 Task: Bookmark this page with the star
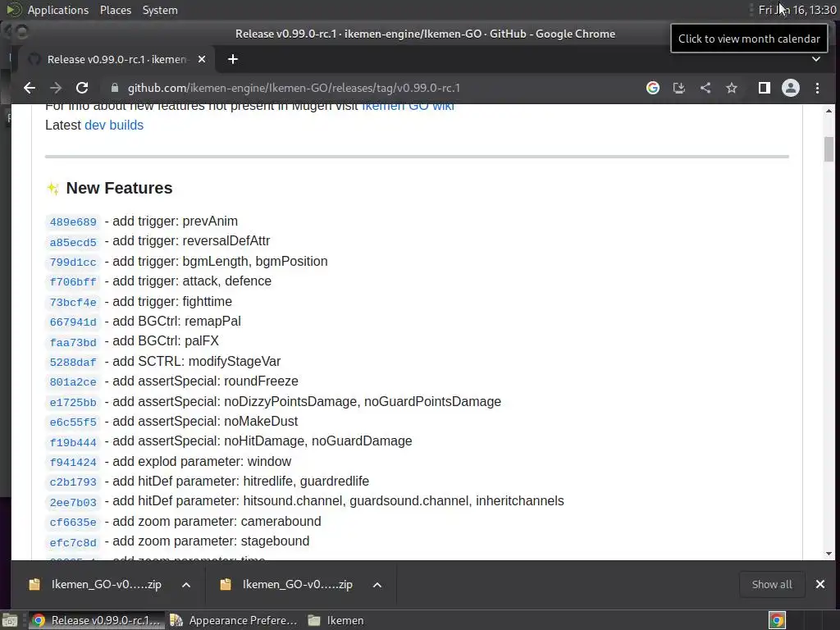pyautogui.click(x=732, y=88)
